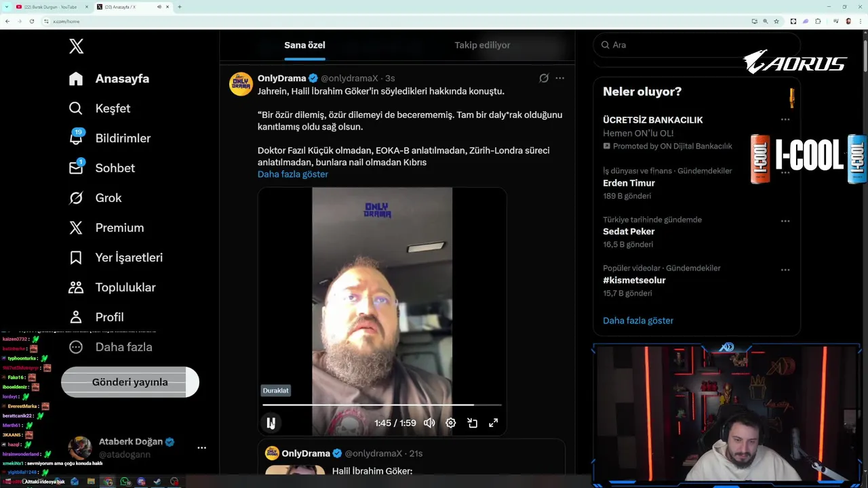Click @onlydramaX handle on quoted post
Image resolution: width=868 pixels, height=488 pixels.
coord(374,453)
